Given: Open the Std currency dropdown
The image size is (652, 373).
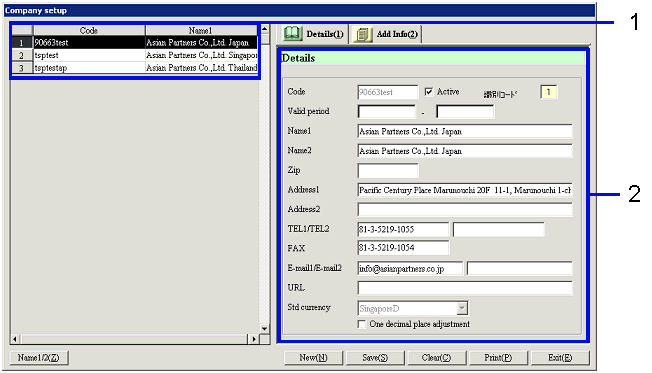Looking at the screenshot, I should 462,308.
